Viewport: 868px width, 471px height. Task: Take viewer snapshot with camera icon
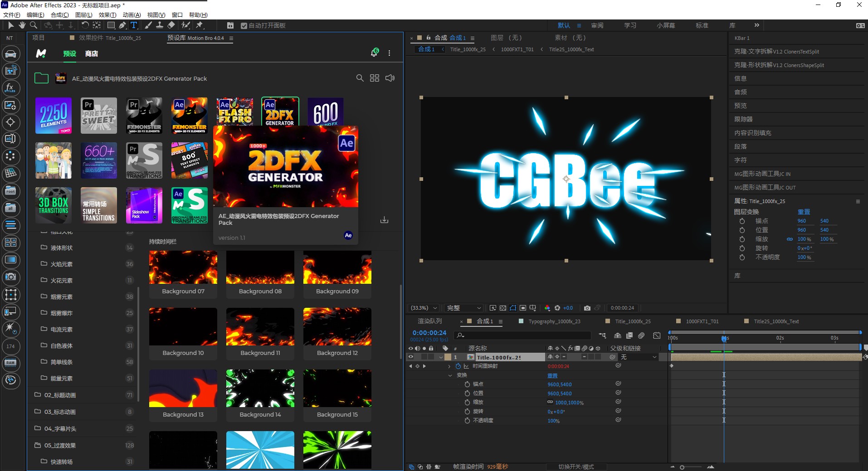coord(587,308)
